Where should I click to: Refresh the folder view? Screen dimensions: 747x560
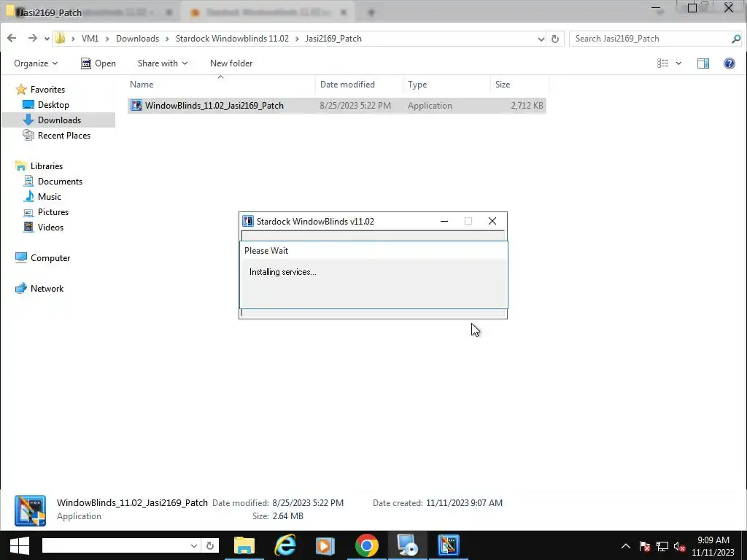555,39
